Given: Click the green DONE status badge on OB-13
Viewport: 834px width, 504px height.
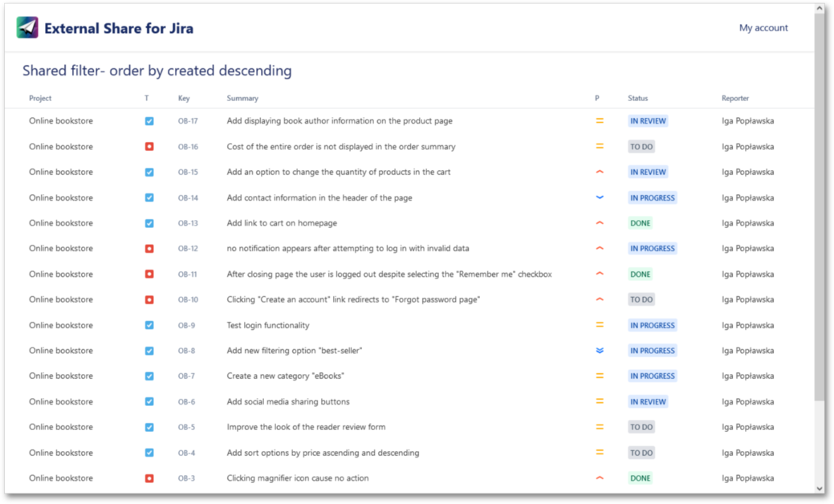Looking at the screenshot, I should (x=640, y=223).
